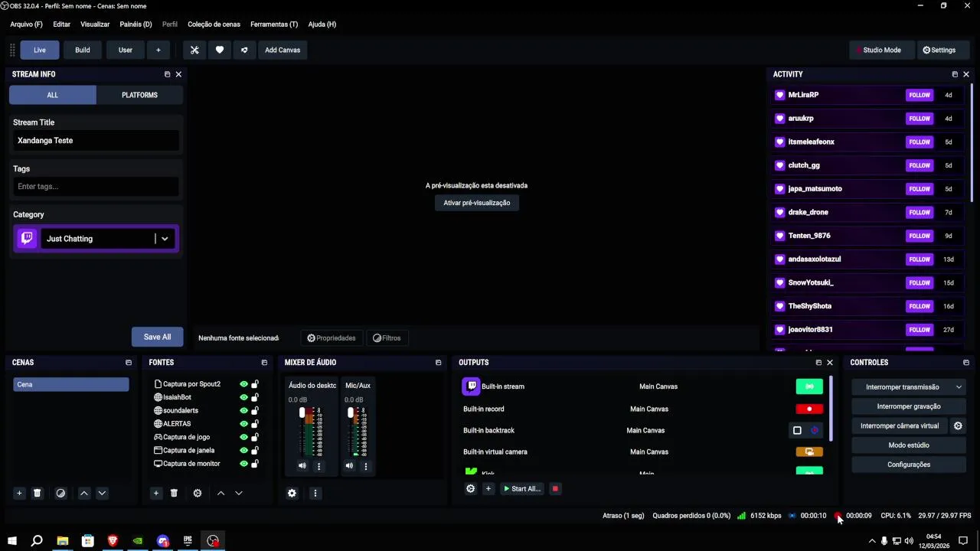Click Save All in Stream Info
The image size is (980, 551).
(x=157, y=337)
